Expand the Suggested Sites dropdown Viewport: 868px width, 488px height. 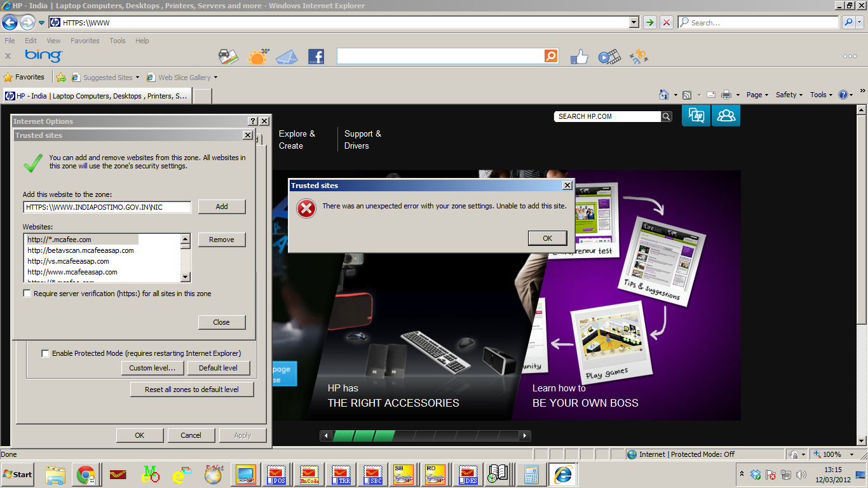[x=137, y=78]
